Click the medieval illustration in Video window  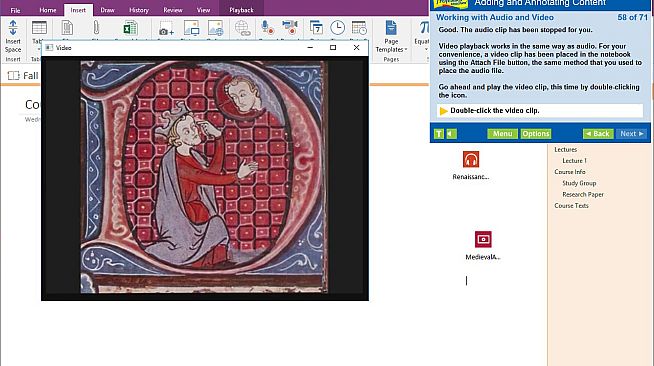pos(204,177)
